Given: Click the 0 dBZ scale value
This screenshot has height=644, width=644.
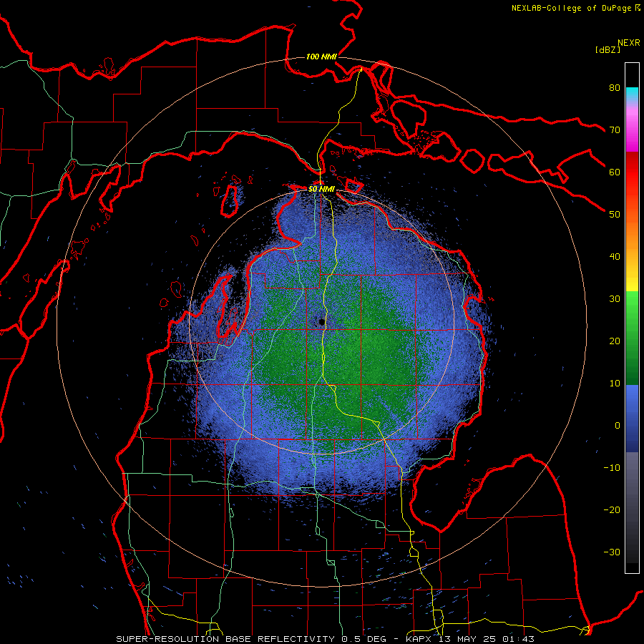Looking at the screenshot, I should coord(618,426).
